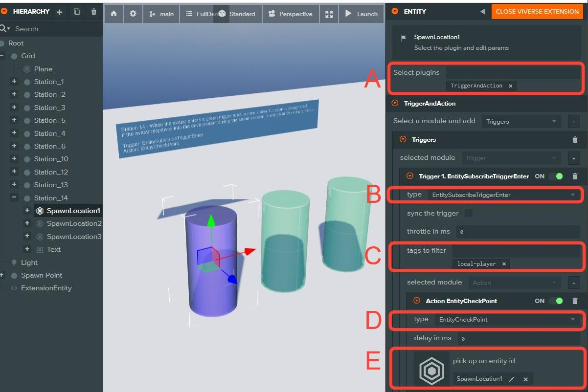Screen dimensions: 588x392
Task: Open the Perspective camera menu
Action: tap(291, 14)
